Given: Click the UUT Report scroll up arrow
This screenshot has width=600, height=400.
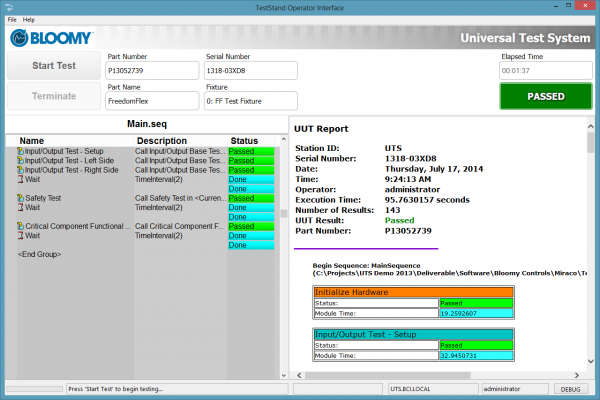Looking at the screenshot, I should coord(590,126).
